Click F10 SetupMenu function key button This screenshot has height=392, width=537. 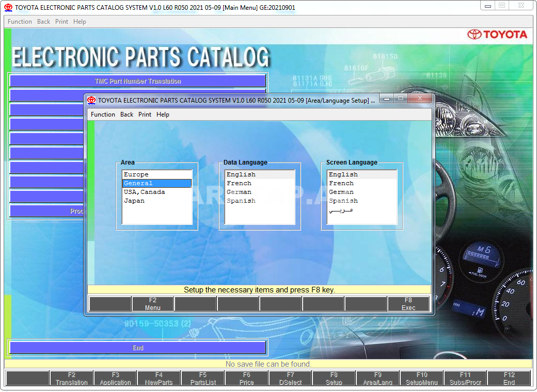(x=421, y=378)
